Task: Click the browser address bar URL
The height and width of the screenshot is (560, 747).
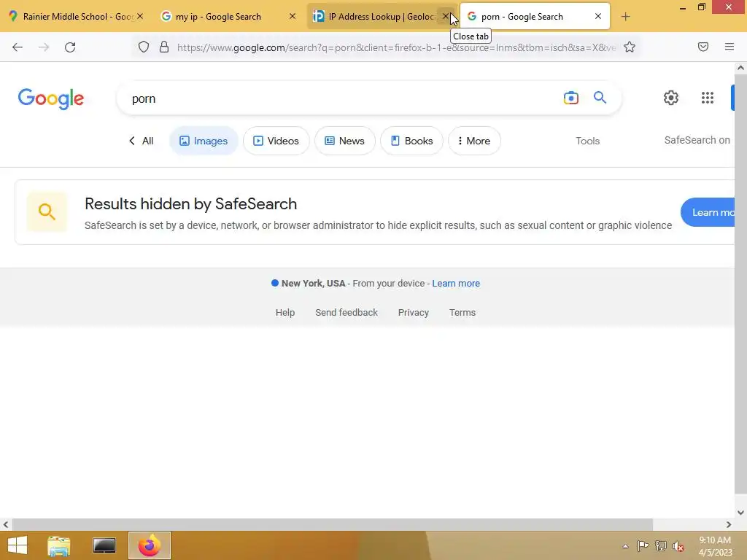Action: 396,47
